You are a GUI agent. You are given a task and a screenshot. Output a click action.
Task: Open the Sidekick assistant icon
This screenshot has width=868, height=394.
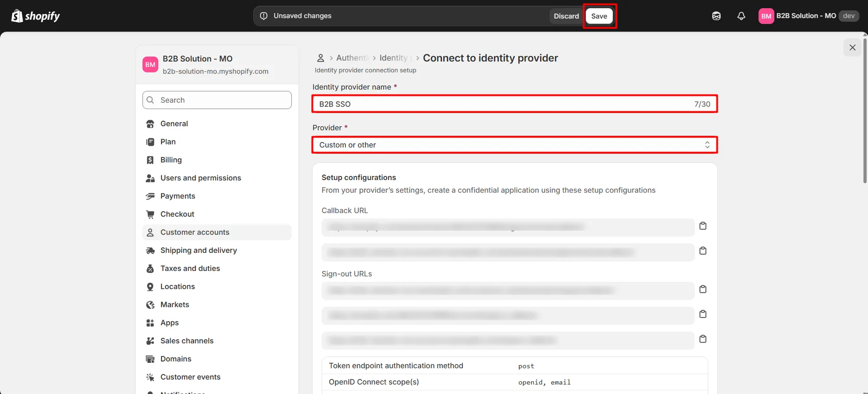(x=716, y=16)
